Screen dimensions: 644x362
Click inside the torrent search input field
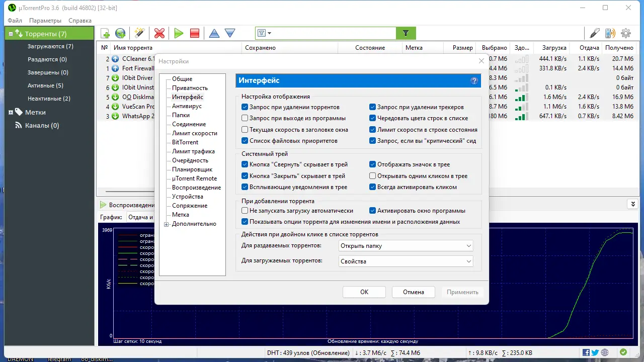point(334,34)
